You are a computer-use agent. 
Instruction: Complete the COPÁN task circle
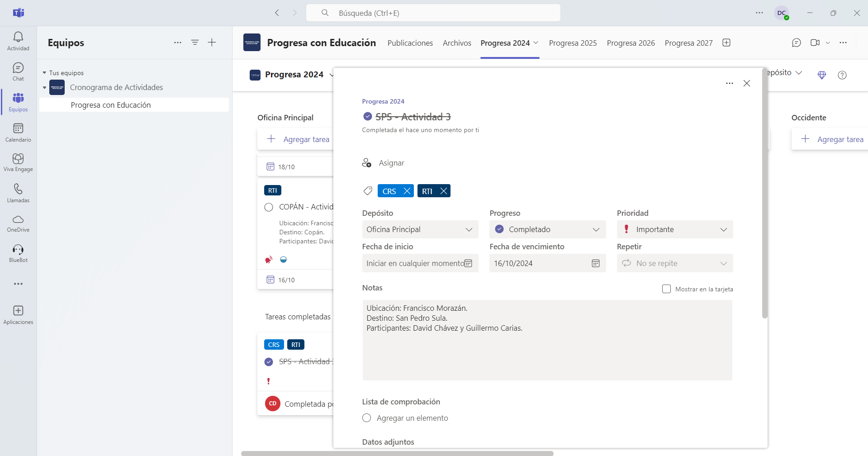269,207
